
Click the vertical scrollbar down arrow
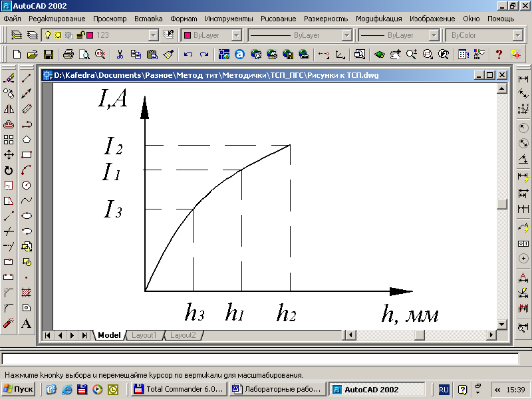pos(502,324)
